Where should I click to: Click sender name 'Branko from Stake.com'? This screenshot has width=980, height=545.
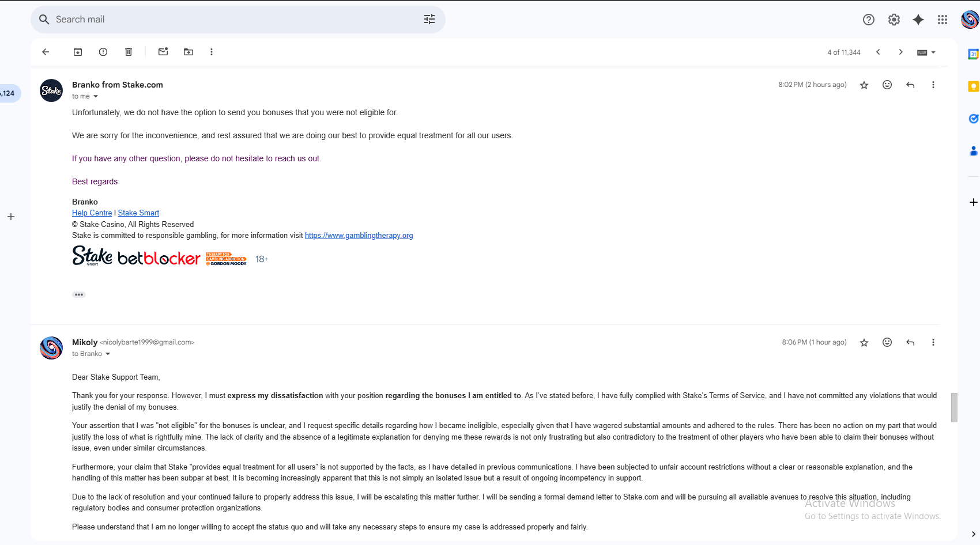tap(118, 85)
